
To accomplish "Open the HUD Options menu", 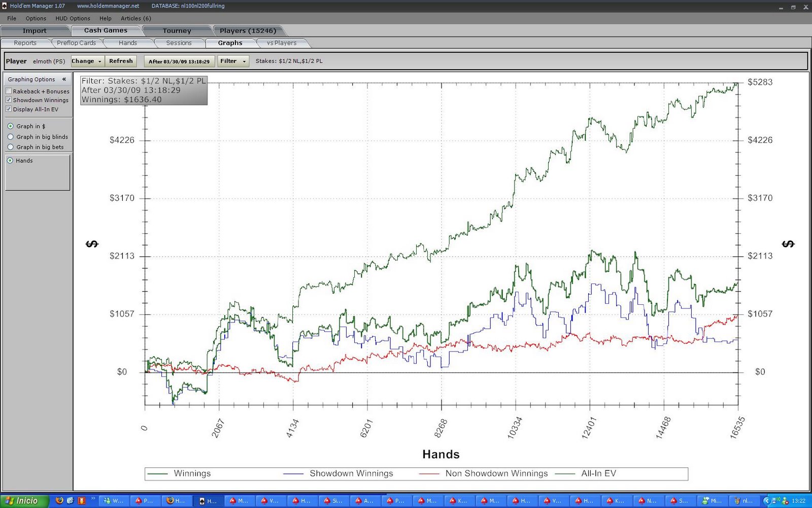I will (x=73, y=18).
